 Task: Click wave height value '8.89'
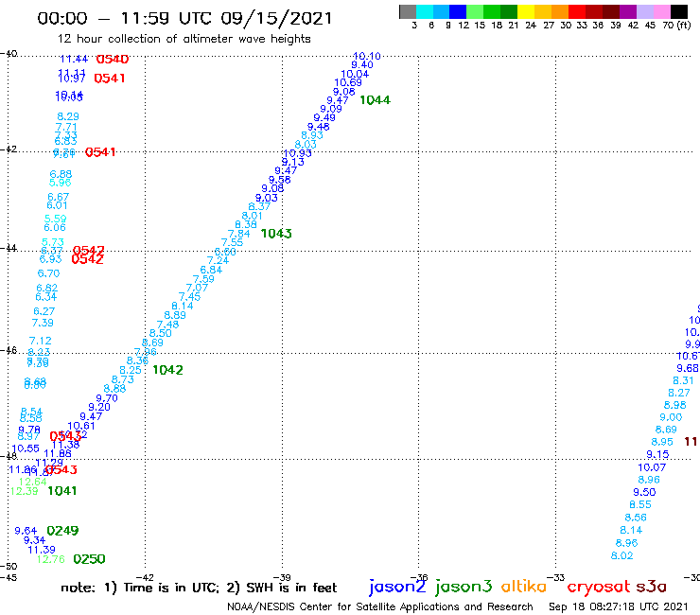tap(175, 315)
